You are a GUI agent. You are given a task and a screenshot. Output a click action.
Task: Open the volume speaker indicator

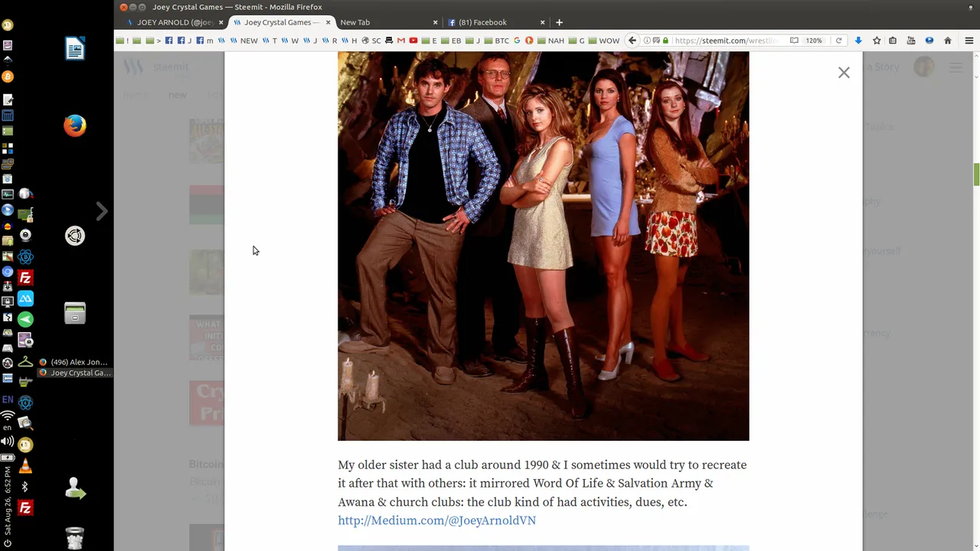(8, 442)
